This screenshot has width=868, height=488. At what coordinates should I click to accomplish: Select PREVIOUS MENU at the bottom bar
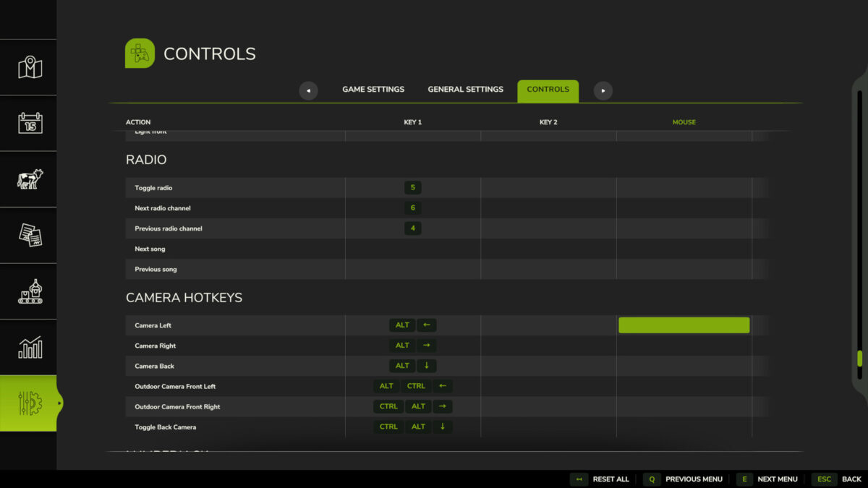(x=693, y=479)
